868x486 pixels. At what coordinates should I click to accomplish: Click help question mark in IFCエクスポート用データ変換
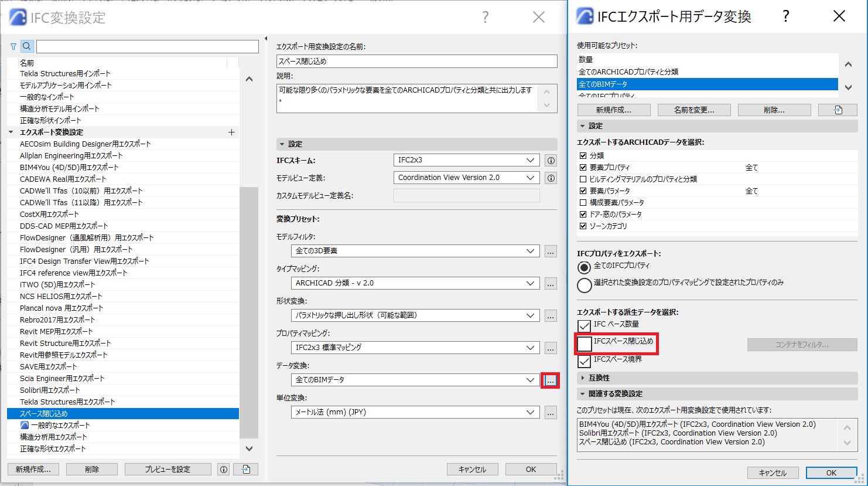pos(785,16)
